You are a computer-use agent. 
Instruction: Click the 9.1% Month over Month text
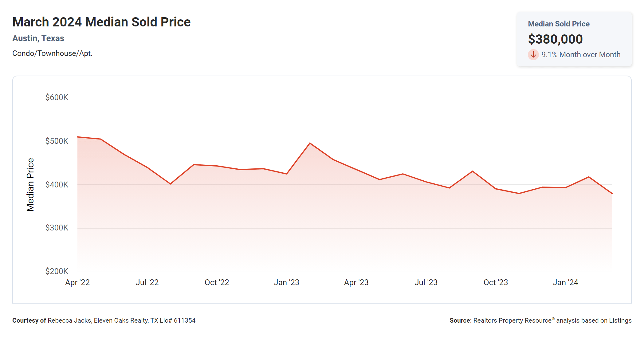[x=581, y=55]
